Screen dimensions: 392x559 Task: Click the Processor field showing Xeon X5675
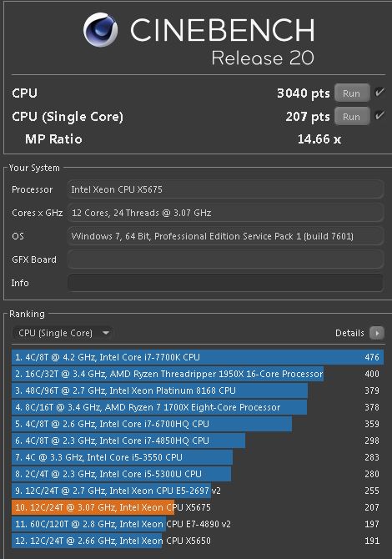tap(225, 189)
